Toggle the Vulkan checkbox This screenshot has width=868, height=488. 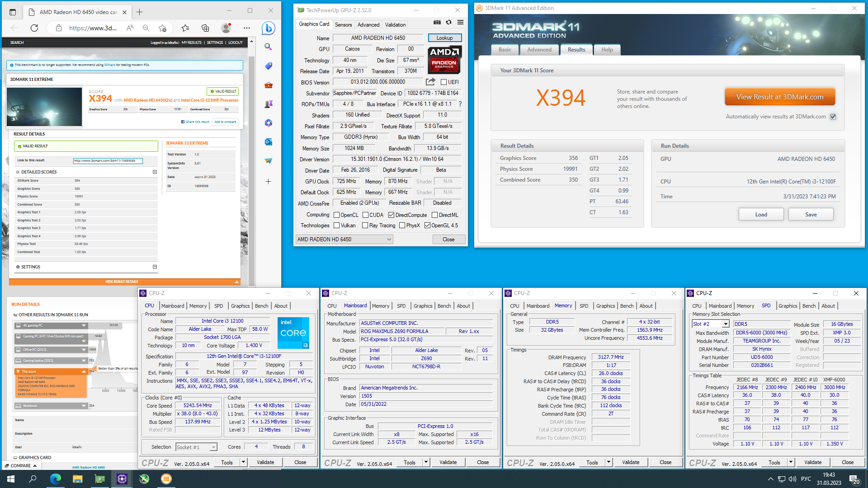(x=336, y=225)
